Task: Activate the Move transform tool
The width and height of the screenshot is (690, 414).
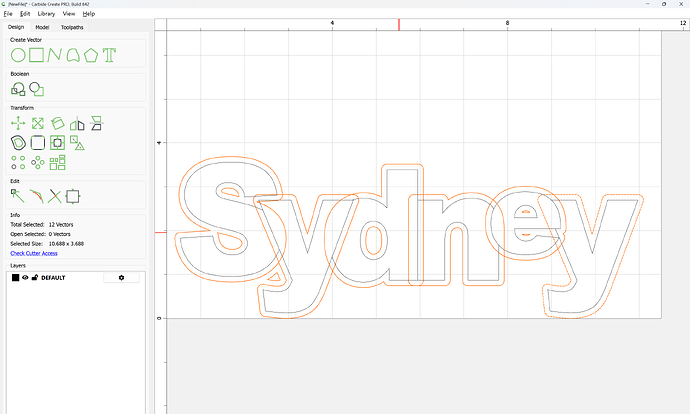Action: pos(18,123)
